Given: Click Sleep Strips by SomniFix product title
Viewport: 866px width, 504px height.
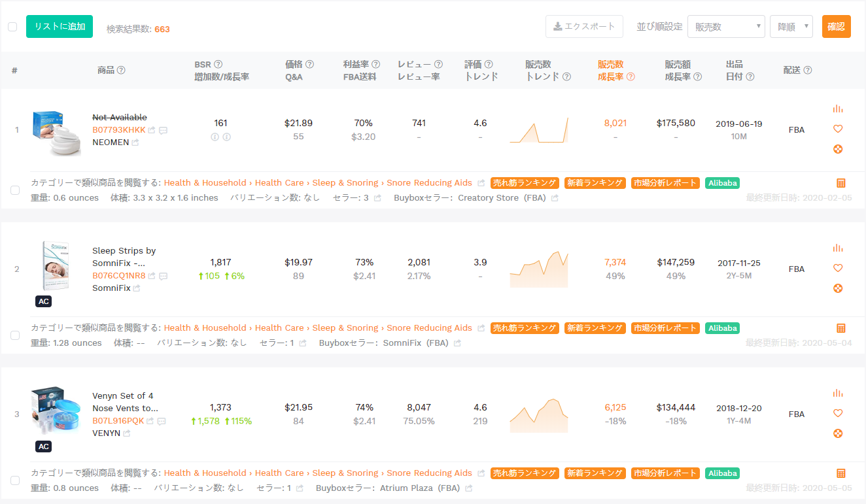Looking at the screenshot, I should [x=124, y=257].
